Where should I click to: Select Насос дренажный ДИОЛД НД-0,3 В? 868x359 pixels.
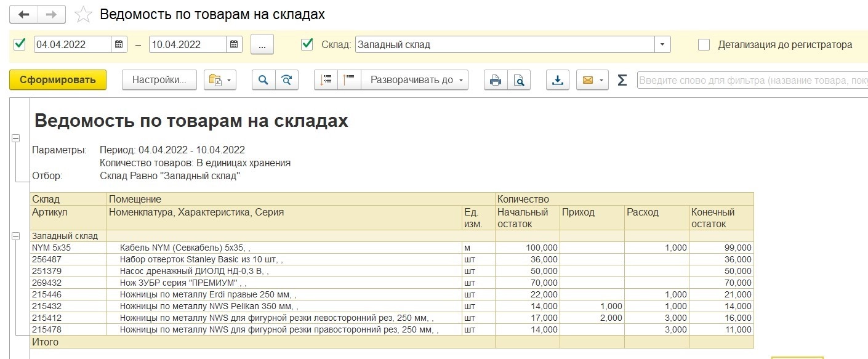tap(392, 271)
